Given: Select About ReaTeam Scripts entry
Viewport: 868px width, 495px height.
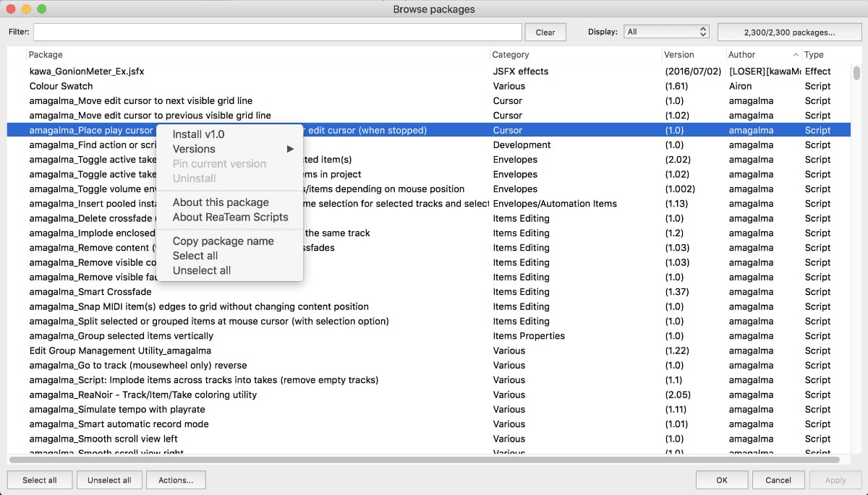Looking at the screenshot, I should click(x=230, y=217).
